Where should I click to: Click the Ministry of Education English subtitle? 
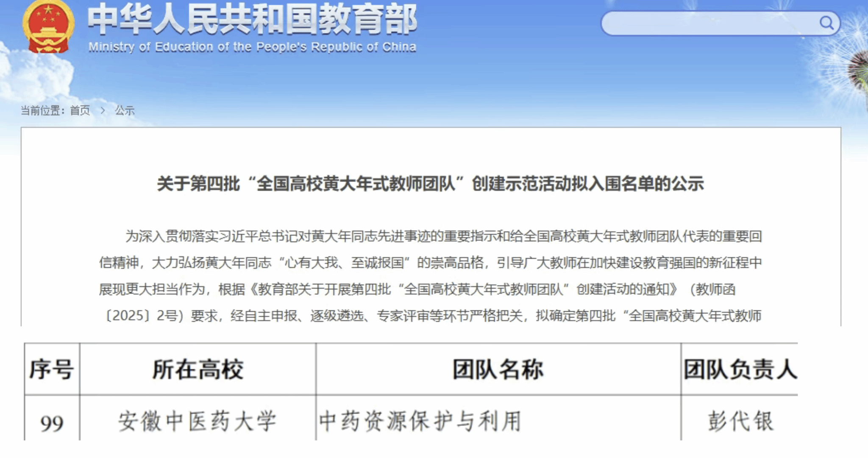[x=252, y=47]
